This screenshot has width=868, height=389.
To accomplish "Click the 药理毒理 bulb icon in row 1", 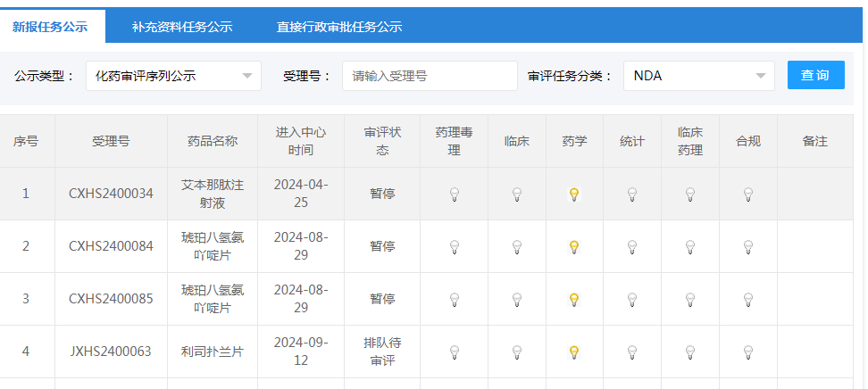I will coord(454,194).
